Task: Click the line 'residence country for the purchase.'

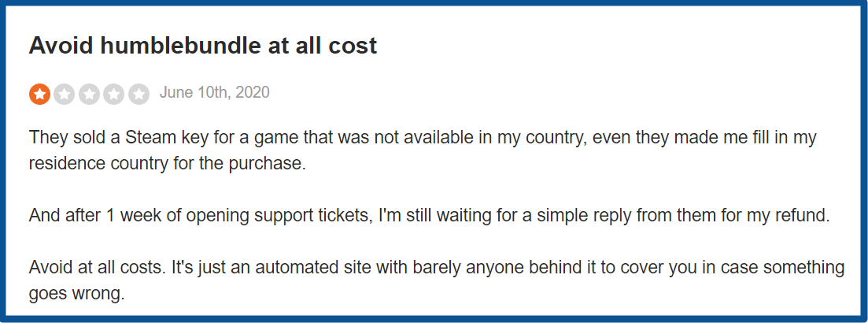Action: pos(167,165)
